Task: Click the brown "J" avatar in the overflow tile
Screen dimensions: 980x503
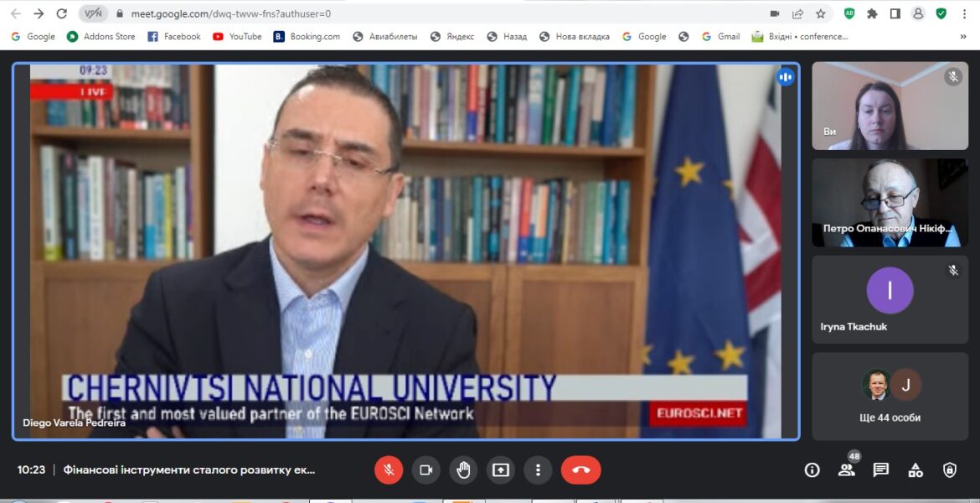Action: pos(905,384)
